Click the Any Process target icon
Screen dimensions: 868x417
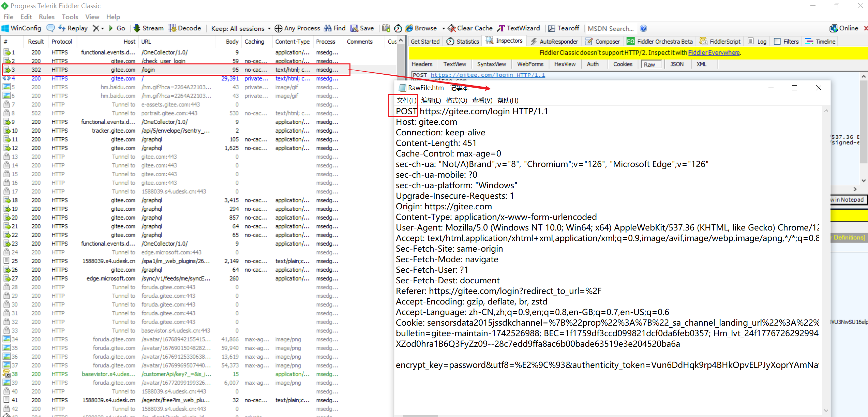tap(279, 29)
